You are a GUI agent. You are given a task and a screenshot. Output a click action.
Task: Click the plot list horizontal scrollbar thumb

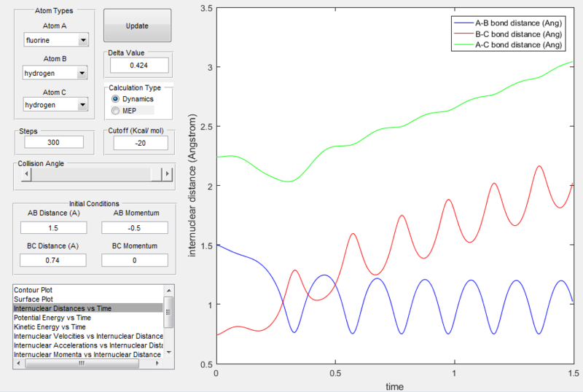tap(82, 364)
